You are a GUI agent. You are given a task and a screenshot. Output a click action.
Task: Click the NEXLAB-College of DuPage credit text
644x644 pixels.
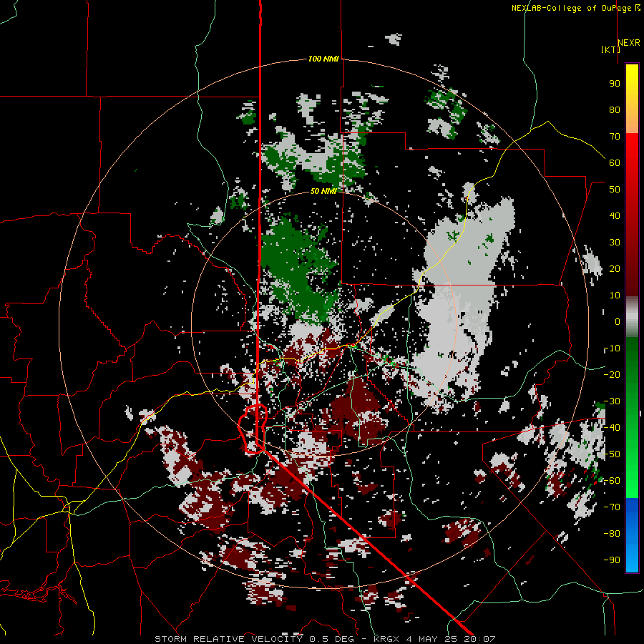[572, 8]
